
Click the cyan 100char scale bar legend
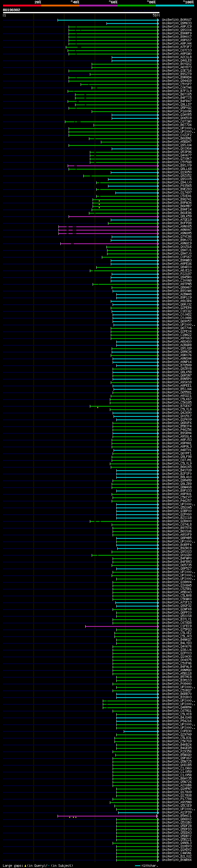pos(137,866)
